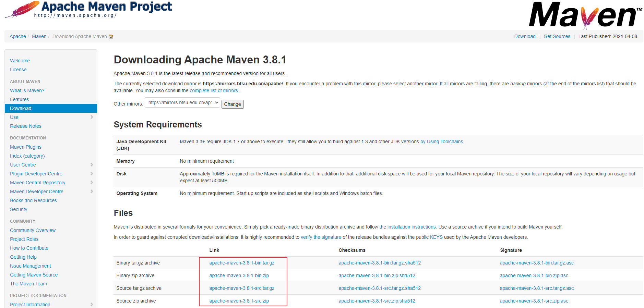Click the complete list of mirrors link
The height and width of the screenshot is (308, 644).
(214, 90)
